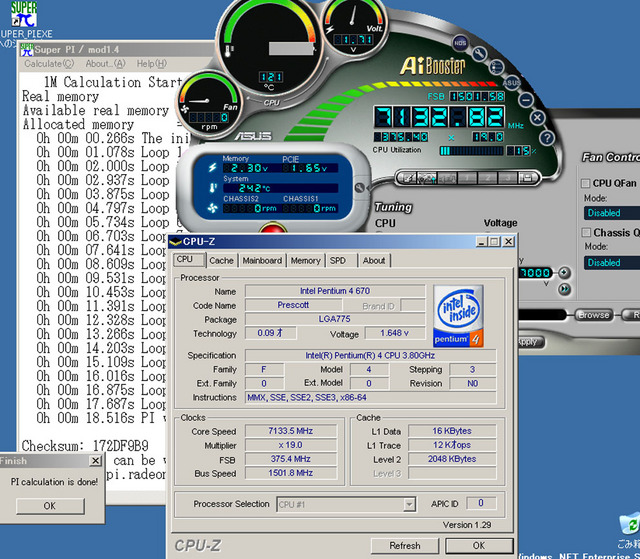Click FSB 375.4 MHz field in CPU-Z

click(x=291, y=459)
